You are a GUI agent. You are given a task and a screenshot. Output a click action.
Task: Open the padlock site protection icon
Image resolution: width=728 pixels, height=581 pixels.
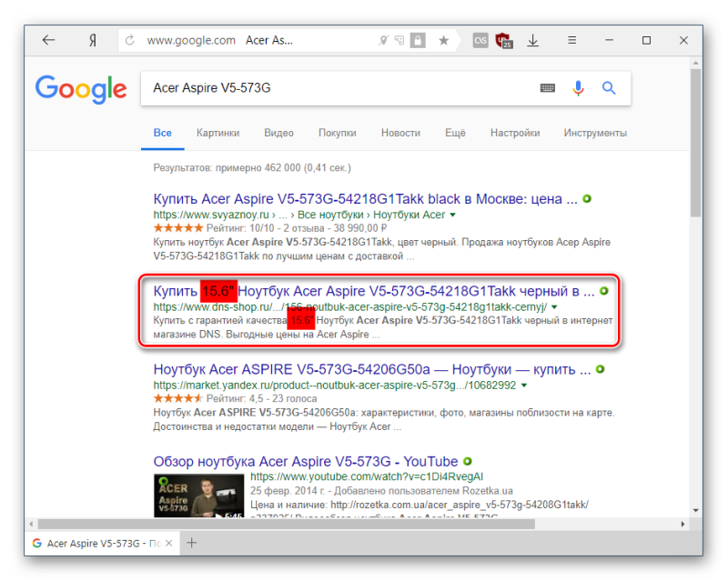[x=418, y=40]
